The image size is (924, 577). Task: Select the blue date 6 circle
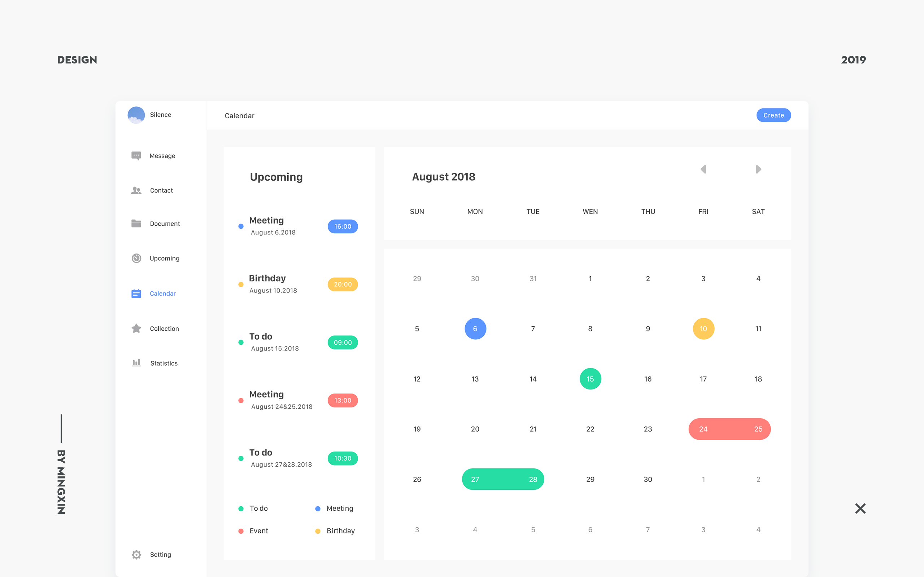(x=475, y=329)
